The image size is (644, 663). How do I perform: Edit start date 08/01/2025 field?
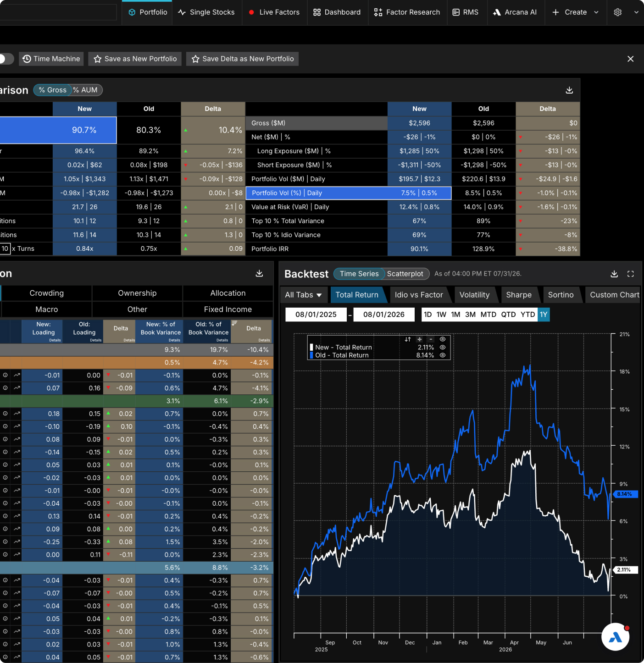click(x=316, y=315)
